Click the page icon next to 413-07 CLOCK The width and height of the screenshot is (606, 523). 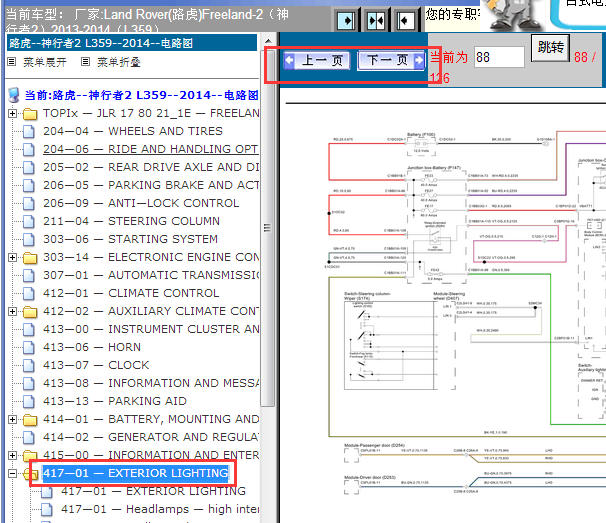pyautogui.click(x=29, y=365)
